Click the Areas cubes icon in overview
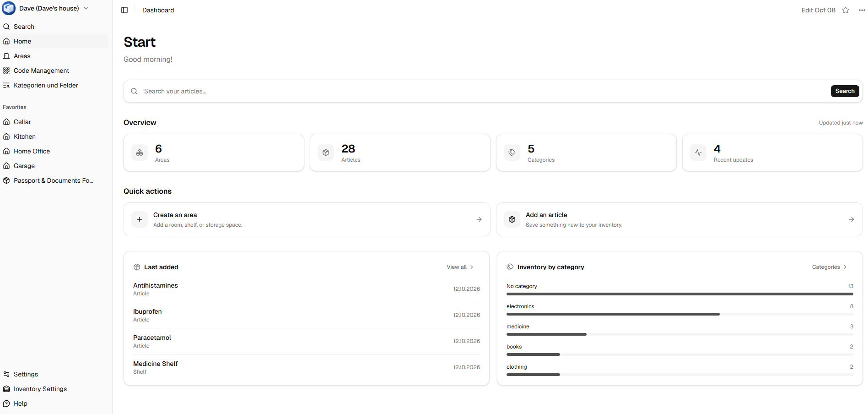868x414 pixels. 140,153
